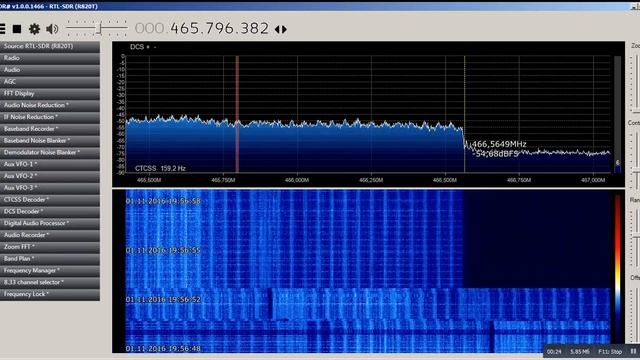The image size is (640, 360).
Task: Open the 8.33 channel selector panel
Action: coord(50,282)
